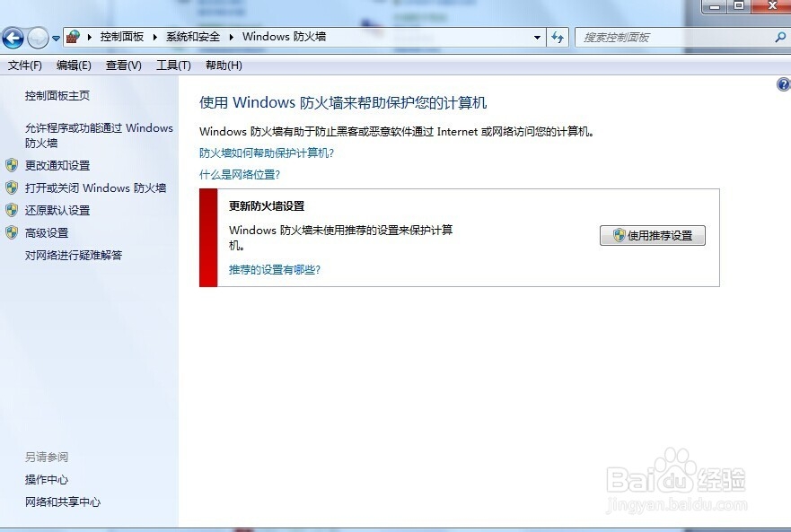
Task: Click the Forward navigation arrow
Action: click(x=38, y=38)
